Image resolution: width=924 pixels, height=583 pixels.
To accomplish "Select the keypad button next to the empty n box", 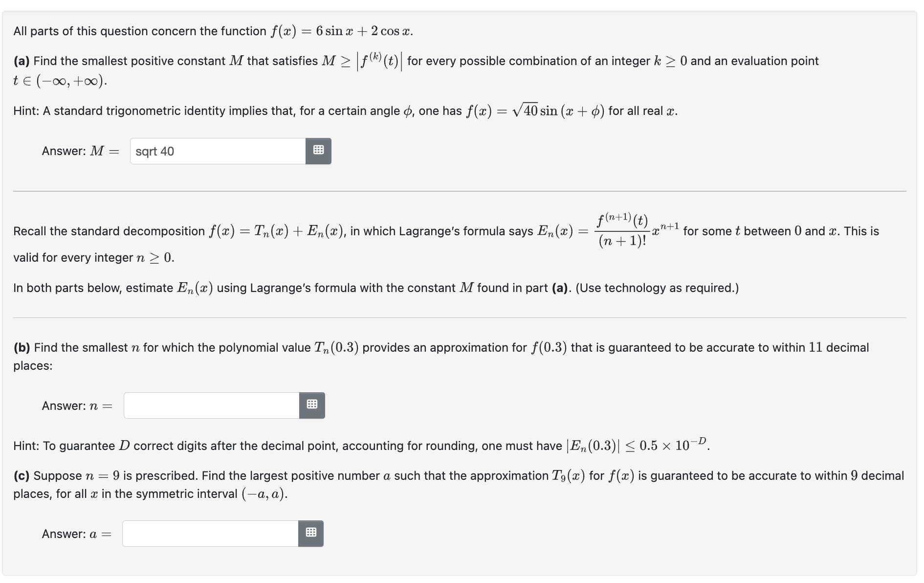I will pyautogui.click(x=312, y=405).
